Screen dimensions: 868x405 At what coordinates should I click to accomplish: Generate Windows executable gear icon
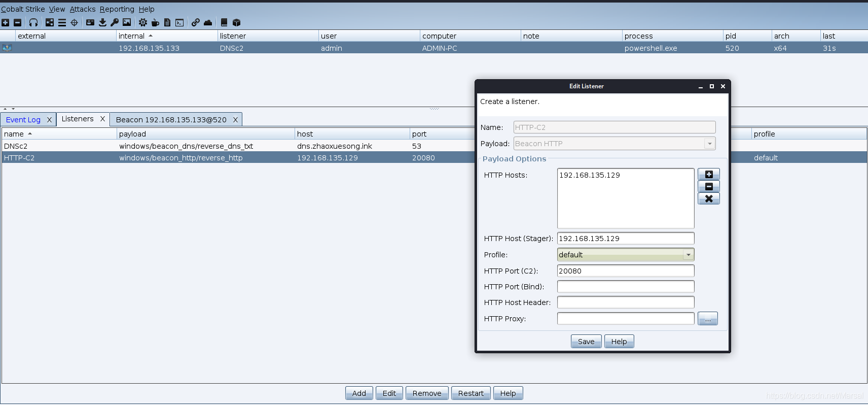point(143,22)
